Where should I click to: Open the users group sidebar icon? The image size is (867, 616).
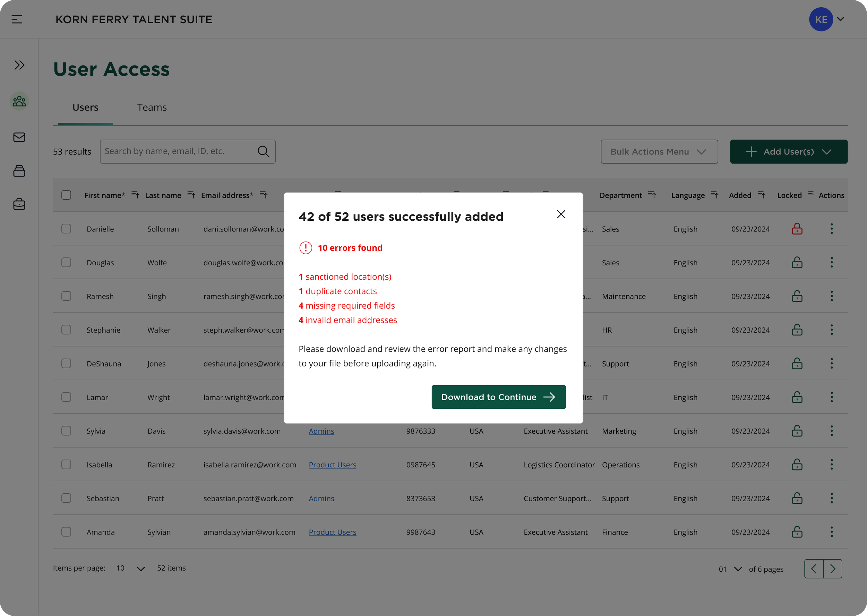tap(19, 101)
